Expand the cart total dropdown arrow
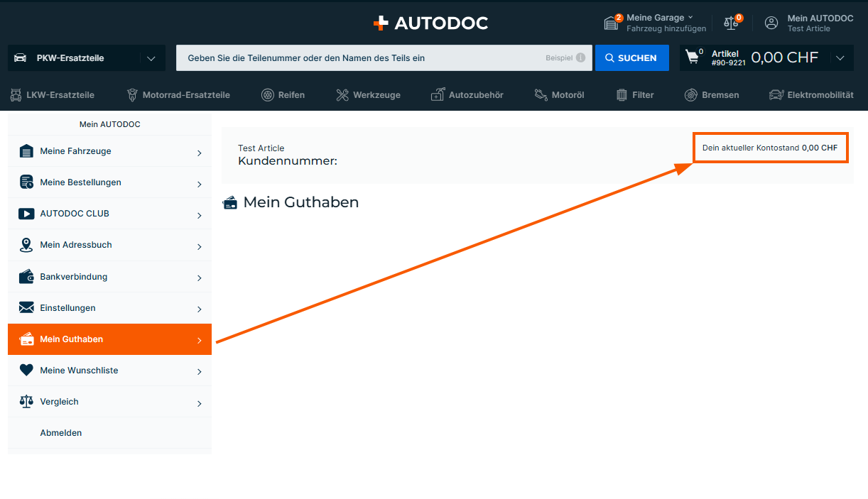868x499 pixels. point(840,58)
